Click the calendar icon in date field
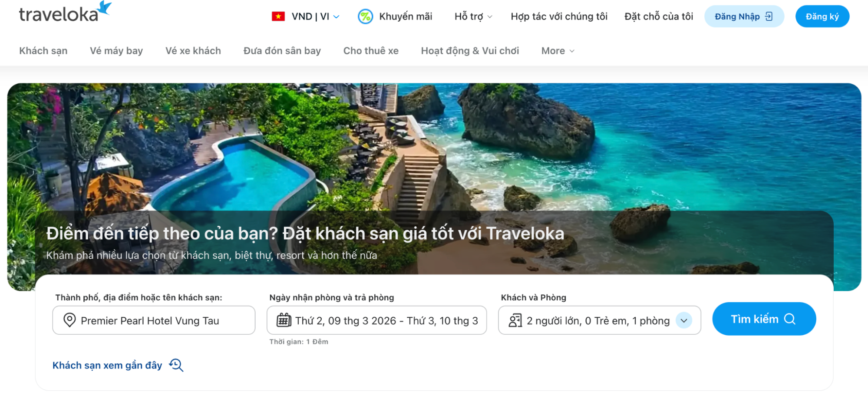 click(284, 320)
